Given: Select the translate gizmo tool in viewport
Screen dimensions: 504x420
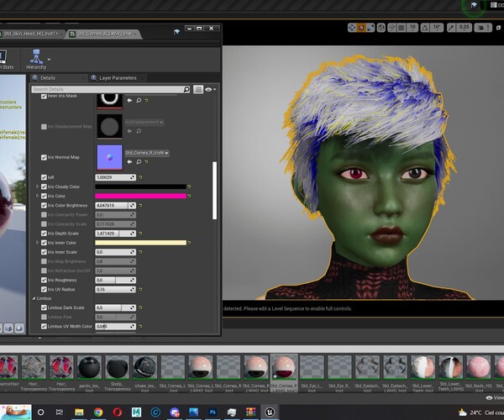Looking at the screenshot, I should [352, 28].
